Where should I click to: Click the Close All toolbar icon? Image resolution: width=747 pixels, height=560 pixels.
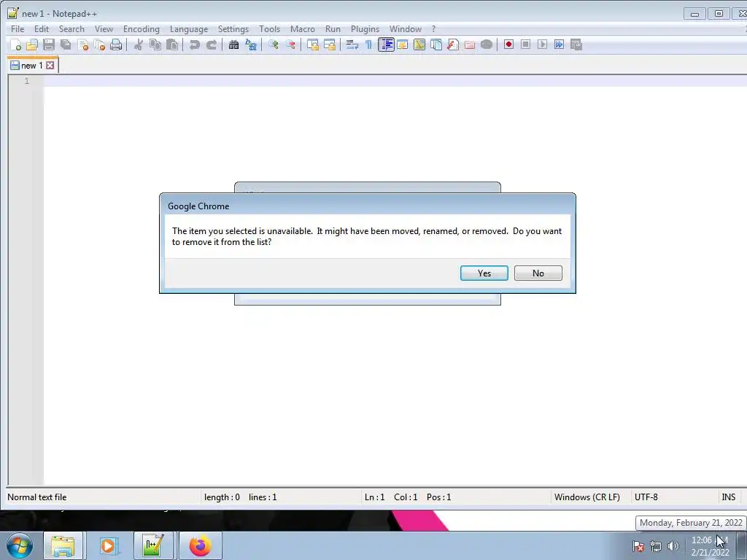click(99, 44)
